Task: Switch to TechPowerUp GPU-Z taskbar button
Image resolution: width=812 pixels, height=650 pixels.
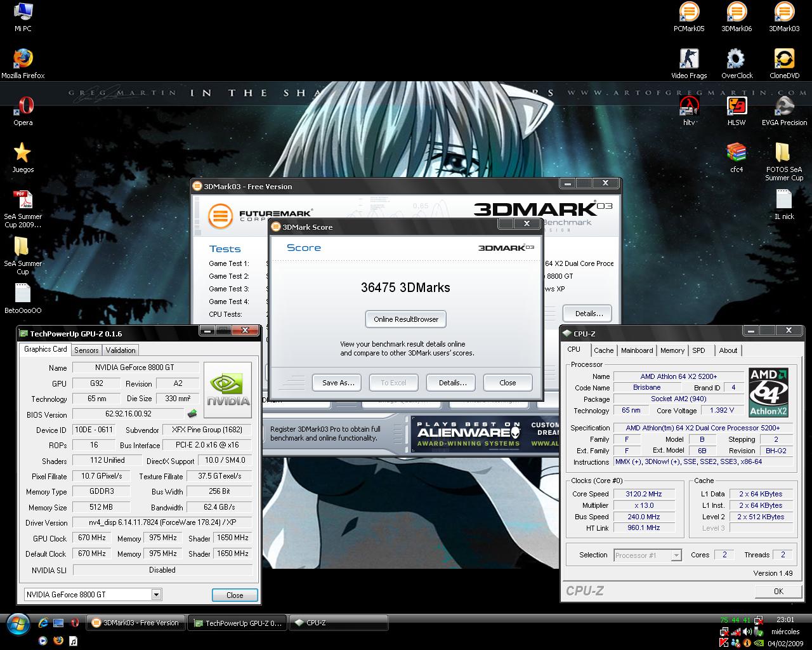Action: click(238, 623)
